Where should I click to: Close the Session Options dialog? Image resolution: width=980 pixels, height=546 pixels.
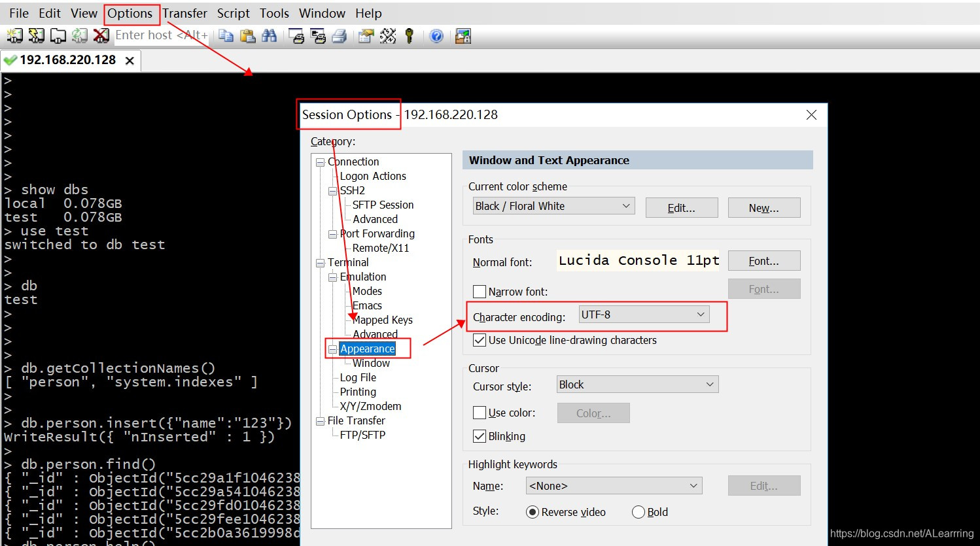pos(811,114)
